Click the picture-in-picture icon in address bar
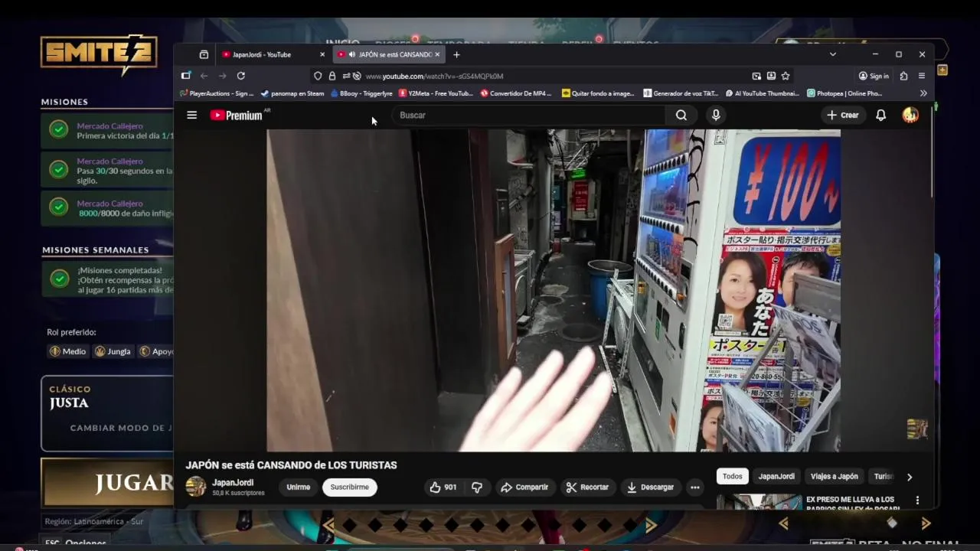The width and height of the screenshot is (980, 551). 756,76
